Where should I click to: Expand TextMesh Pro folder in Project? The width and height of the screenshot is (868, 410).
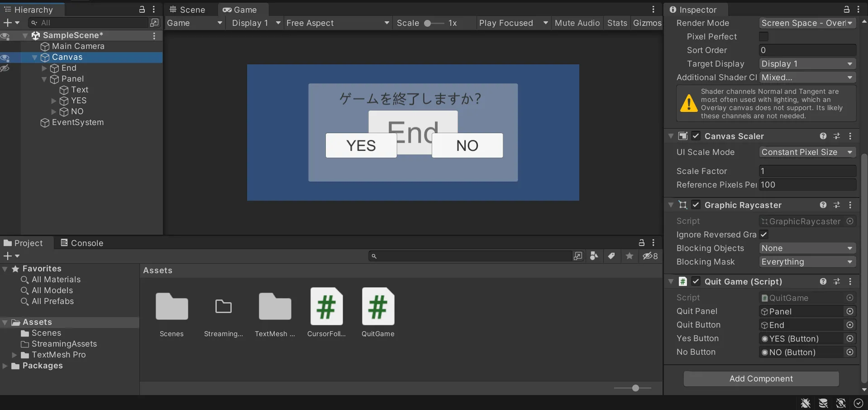tap(14, 355)
